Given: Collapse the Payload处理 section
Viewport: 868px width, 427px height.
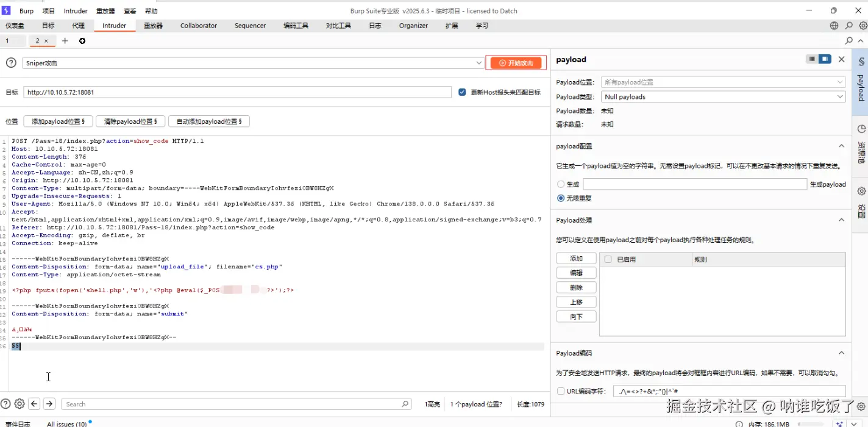Looking at the screenshot, I should pyautogui.click(x=841, y=220).
